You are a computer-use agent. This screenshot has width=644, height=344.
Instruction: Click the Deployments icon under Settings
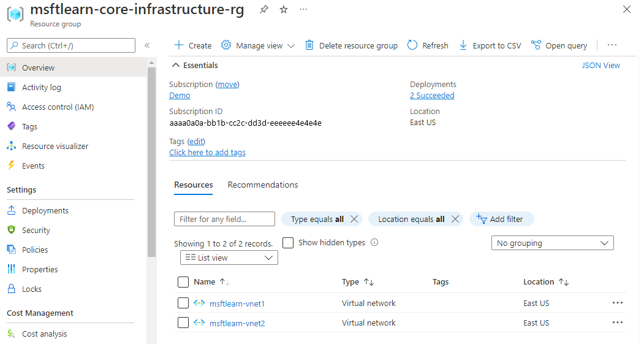click(12, 210)
